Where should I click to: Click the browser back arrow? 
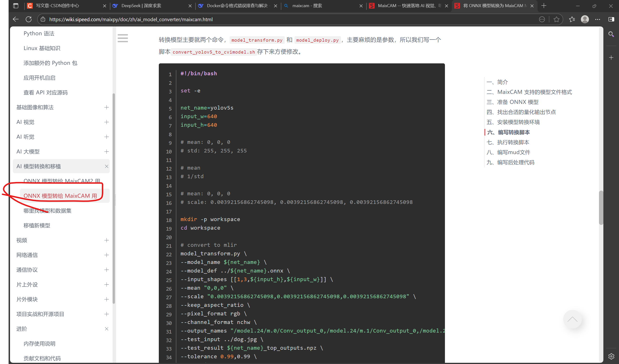[x=16, y=19]
